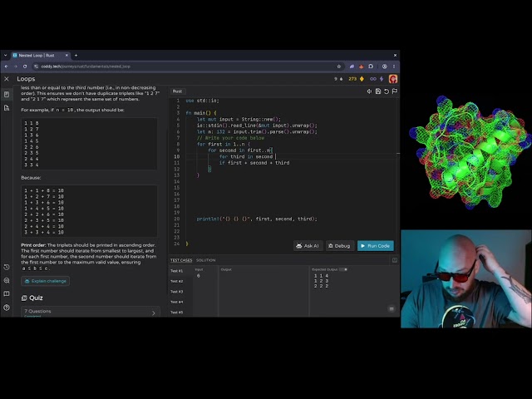Click the Explain challenge button
This screenshot has width=532, height=399.
point(46,281)
